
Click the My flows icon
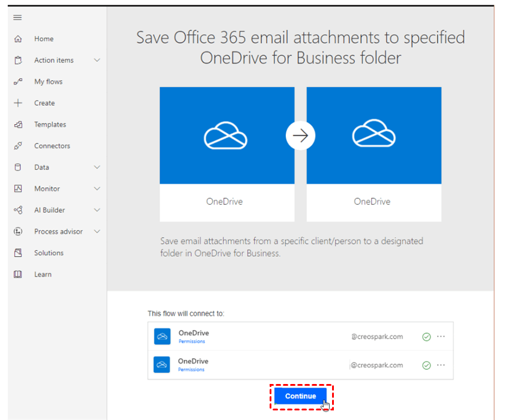(18, 82)
